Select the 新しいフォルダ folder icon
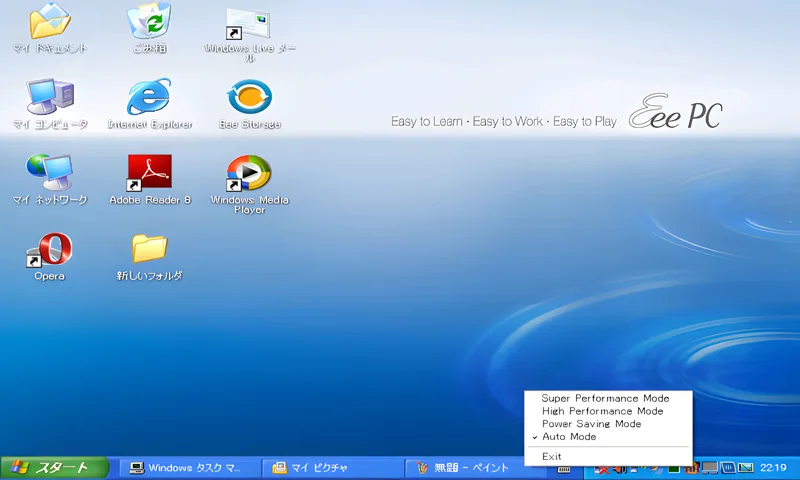Viewport: 800px width, 480px height. point(149,250)
